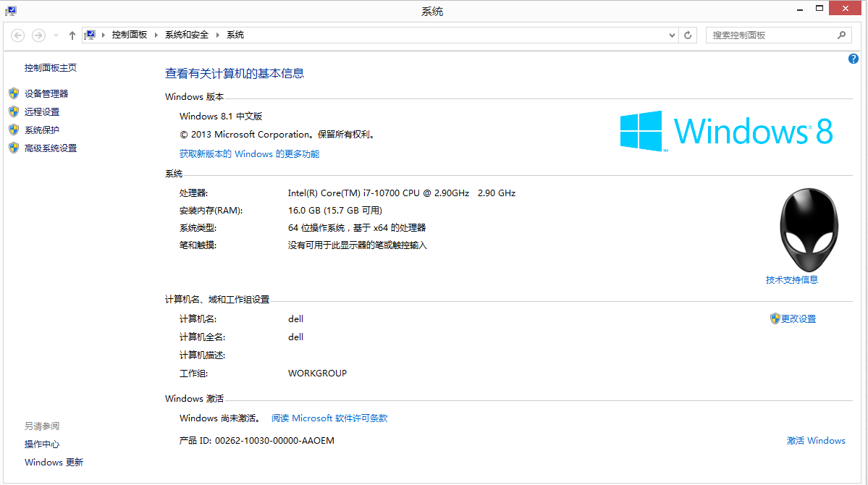Open 控制面板主页 link
The height and width of the screenshot is (485, 868).
click(x=51, y=67)
